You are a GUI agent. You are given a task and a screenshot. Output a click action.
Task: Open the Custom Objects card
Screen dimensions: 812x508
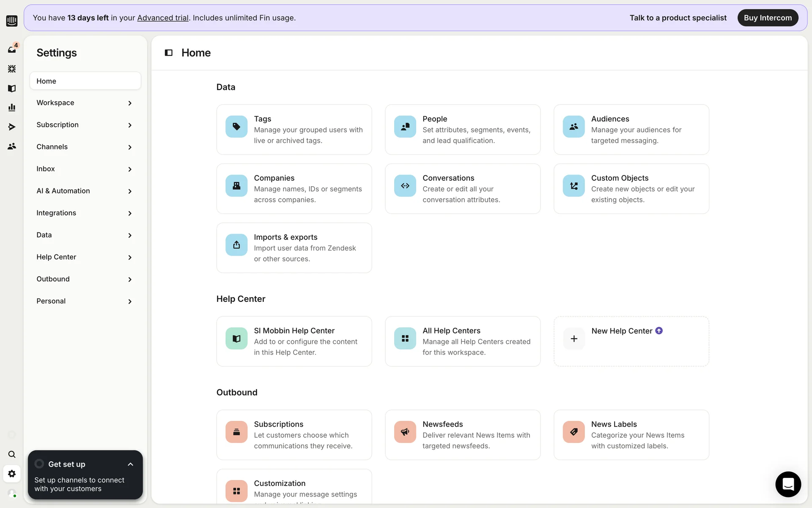631,189
